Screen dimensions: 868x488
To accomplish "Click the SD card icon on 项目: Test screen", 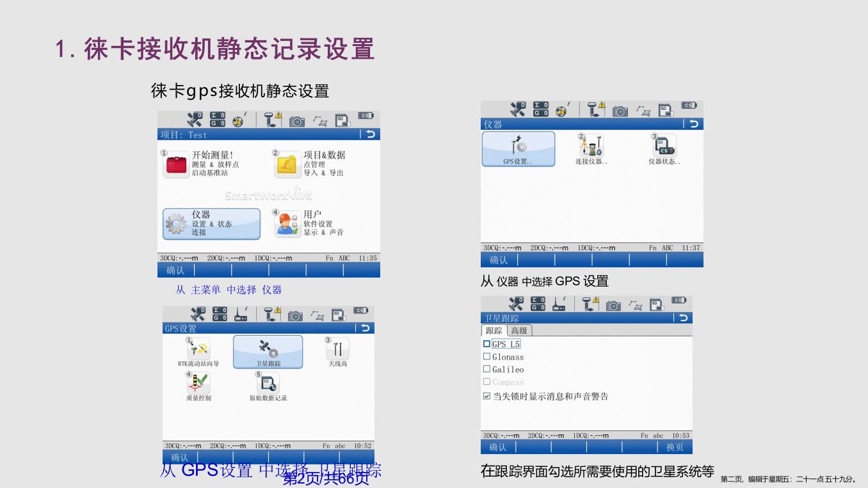I will [343, 120].
